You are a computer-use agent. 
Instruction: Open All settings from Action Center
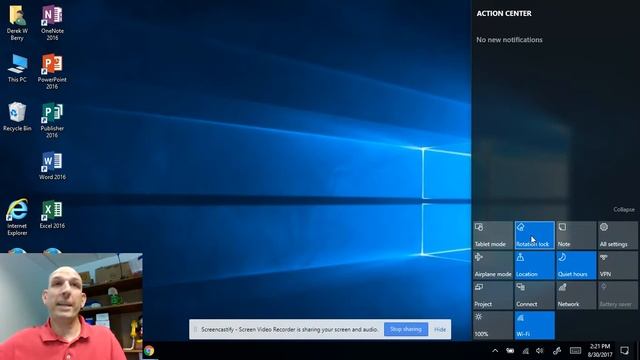[x=618, y=236]
